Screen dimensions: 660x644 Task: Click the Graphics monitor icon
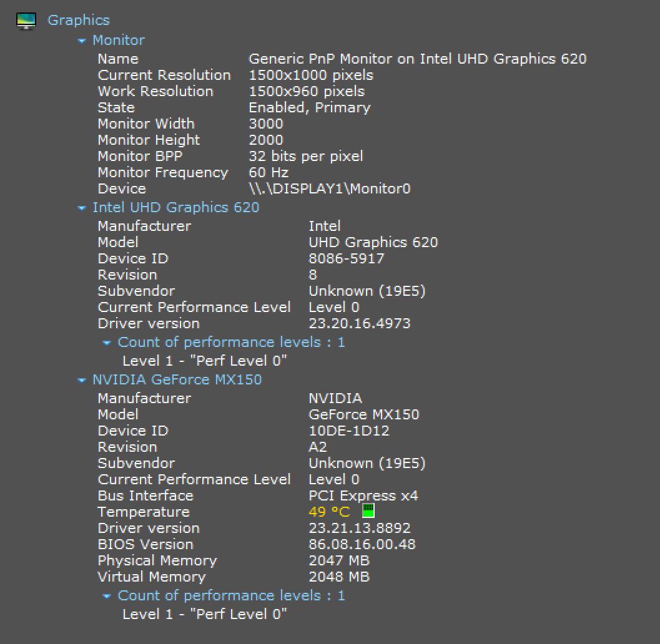pos(26,21)
